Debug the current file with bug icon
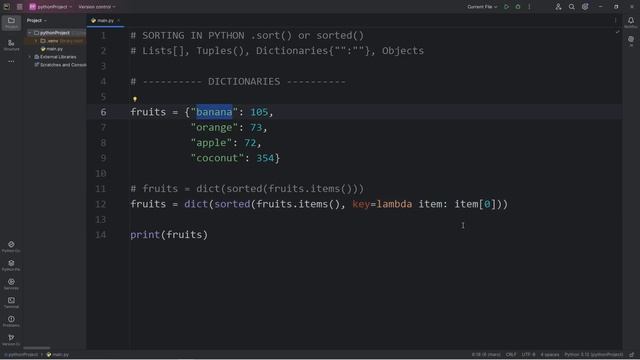The image size is (640, 360). point(518,7)
